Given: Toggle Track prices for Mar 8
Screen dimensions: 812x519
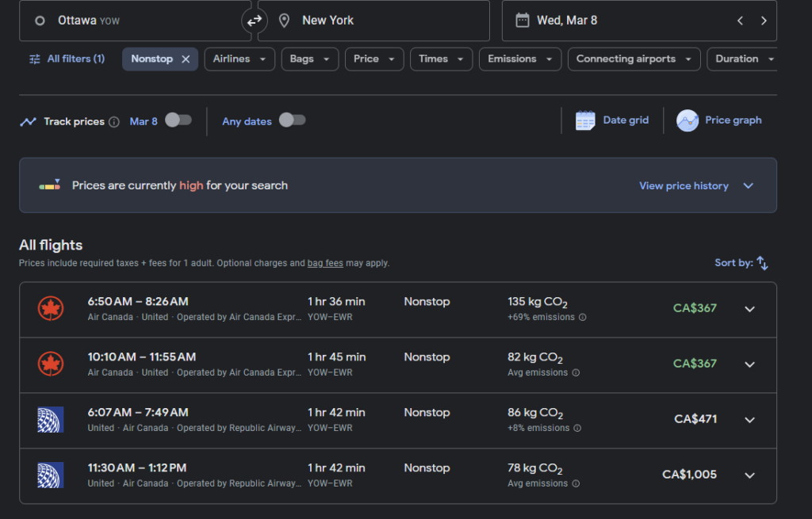Looking at the screenshot, I should click(178, 120).
